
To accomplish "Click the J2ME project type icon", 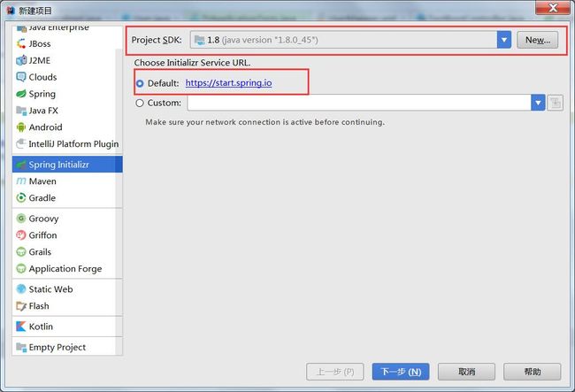I will pos(21,60).
